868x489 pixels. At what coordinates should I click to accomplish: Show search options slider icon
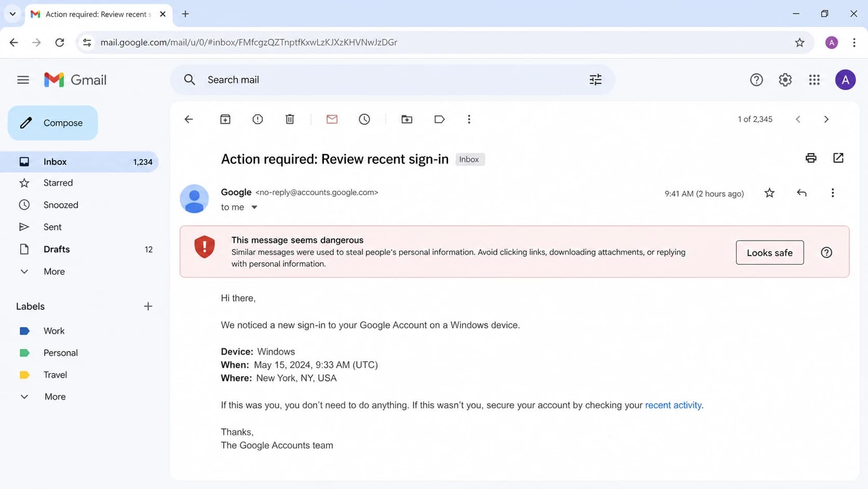pyautogui.click(x=595, y=80)
